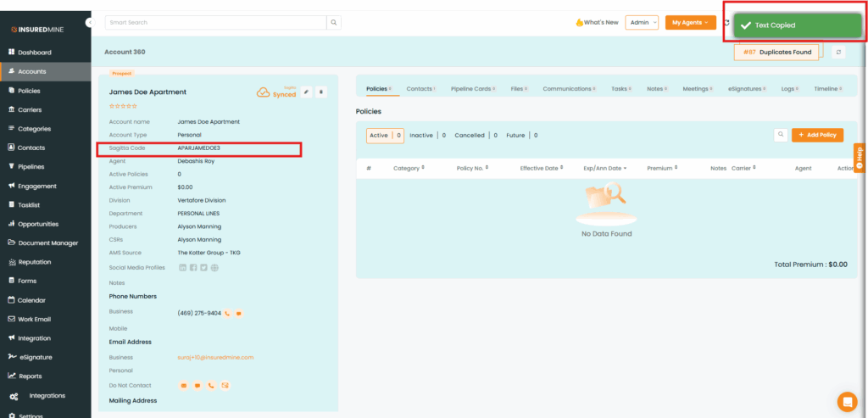Sort by the Exp/Ann Date column arrow
This screenshot has width=868, height=418.
pyautogui.click(x=625, y=169)
